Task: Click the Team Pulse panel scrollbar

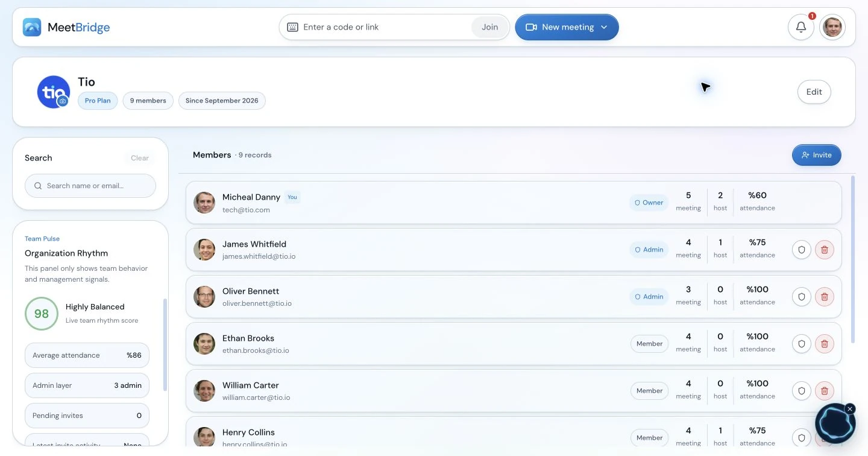Action: [165, 345]
